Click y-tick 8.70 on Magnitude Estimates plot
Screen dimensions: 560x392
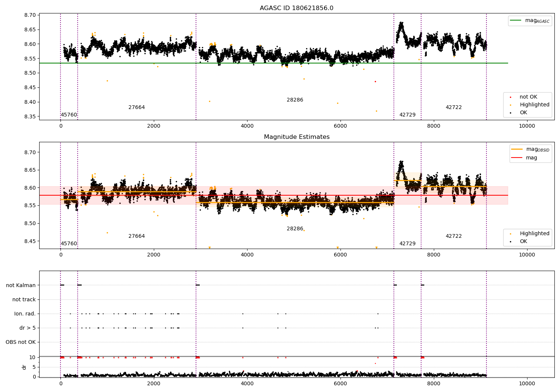pos(31,152)
